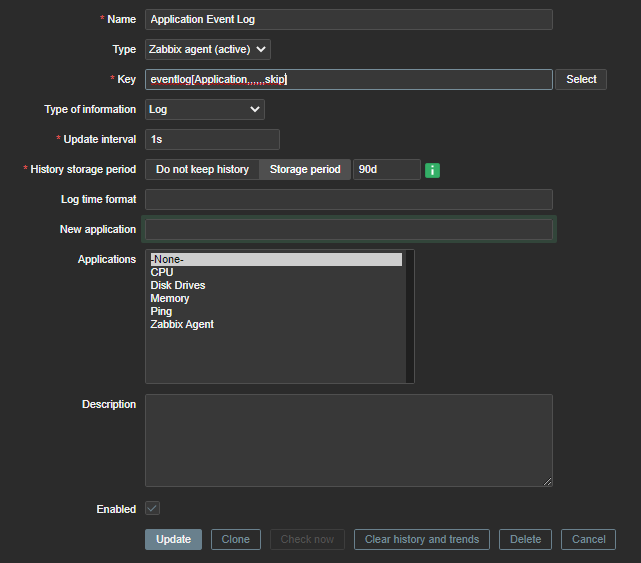Click the Update button

(x=173, y=540)
